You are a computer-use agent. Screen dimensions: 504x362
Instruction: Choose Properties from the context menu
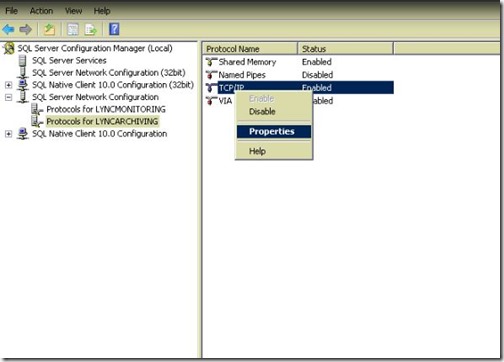274,132
